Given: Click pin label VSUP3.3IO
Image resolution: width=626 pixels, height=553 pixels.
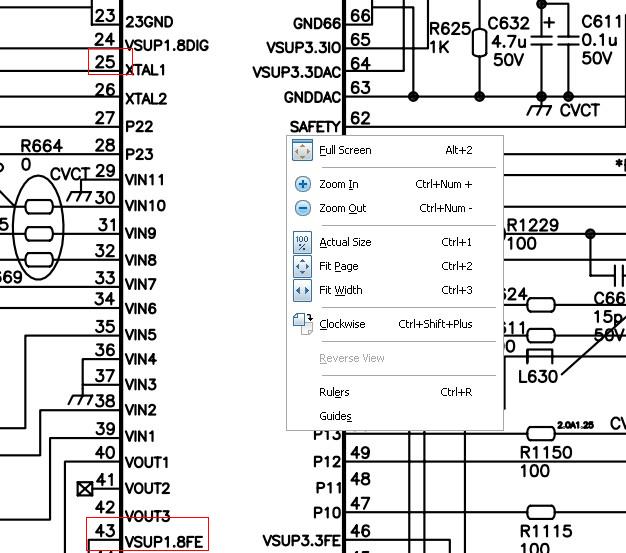Looking at the screenshot, I should (x=303, y=48).
